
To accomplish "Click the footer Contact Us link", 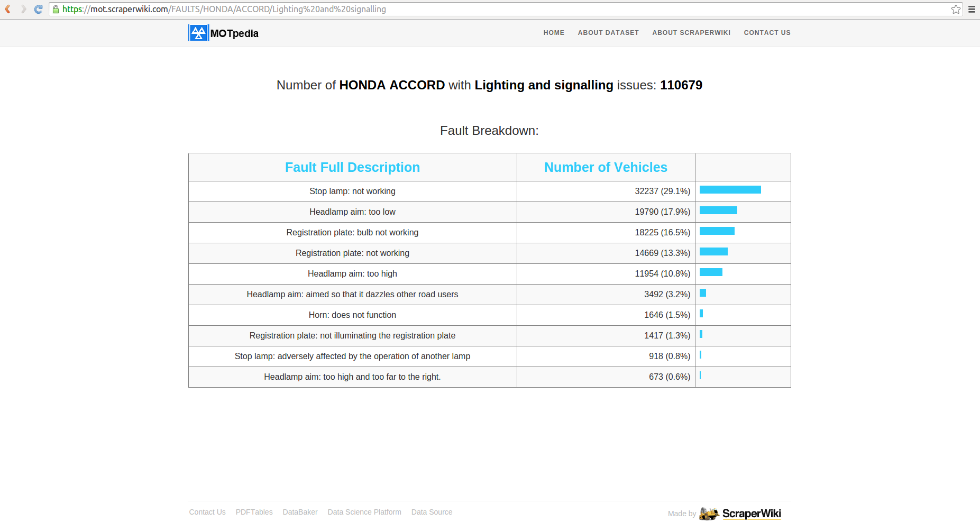I will point(207,512).
